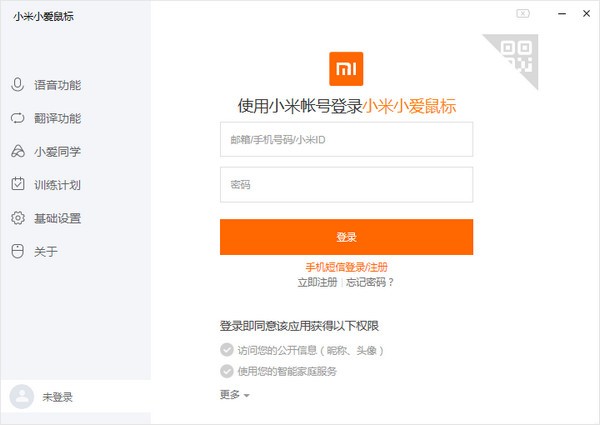The width and height of the screenshot is (600, 425).
Task: Click the 立即注册 link
Action: pyautogui.click(x=317, y=283)
